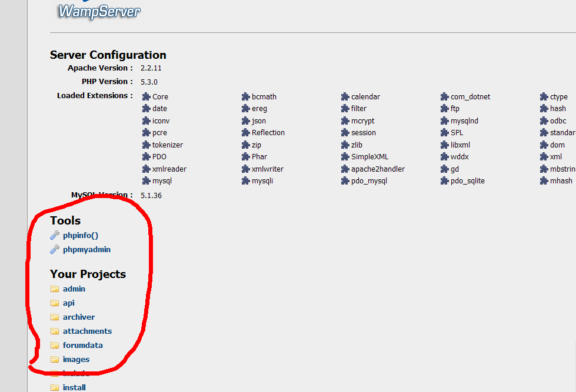This screenshot has height=392, width=576.
Task: Select the pcre extension name
Action: click(x=160, y=133)
